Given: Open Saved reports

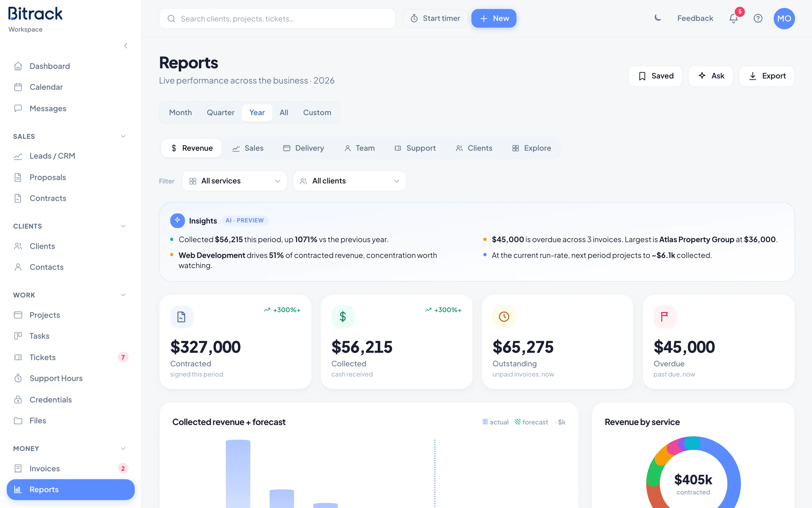Looking at the screenshot, I should tap(656, 76).
